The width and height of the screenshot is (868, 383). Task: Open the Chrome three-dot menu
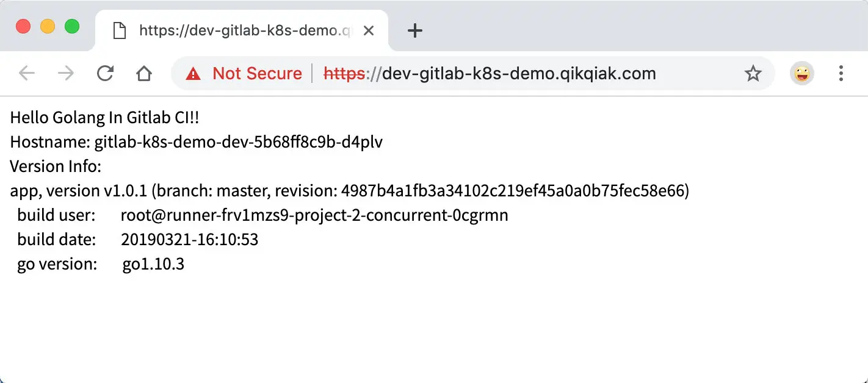click(x=841, y=74)
